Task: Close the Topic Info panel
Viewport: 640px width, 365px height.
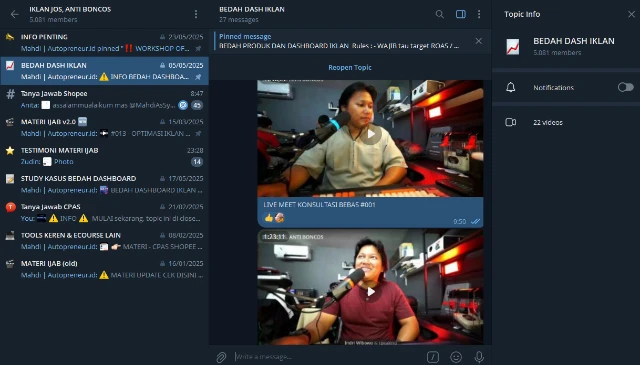Action: [x=631, y=14]
